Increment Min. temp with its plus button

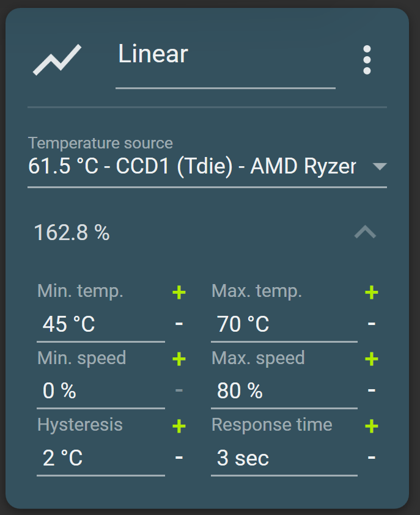179,292
